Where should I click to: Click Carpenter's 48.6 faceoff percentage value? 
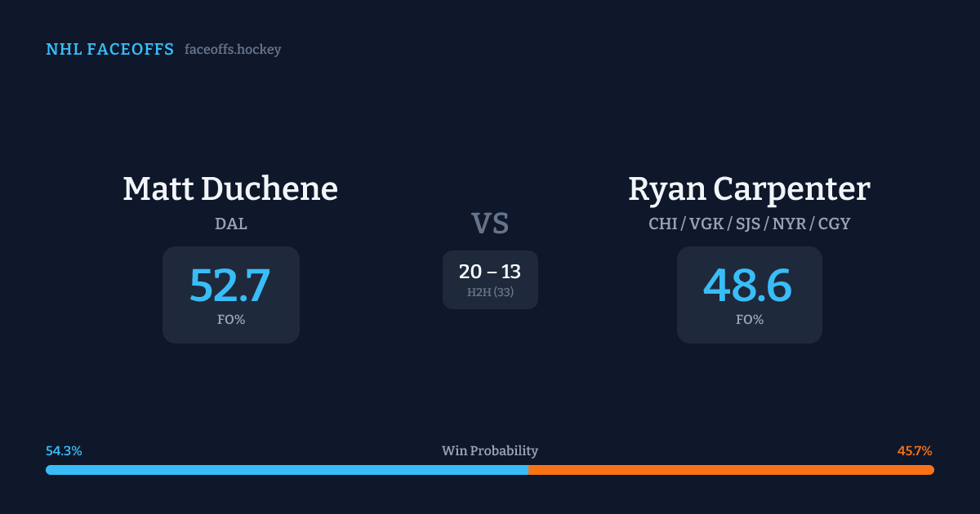click(x=748, y=285)
